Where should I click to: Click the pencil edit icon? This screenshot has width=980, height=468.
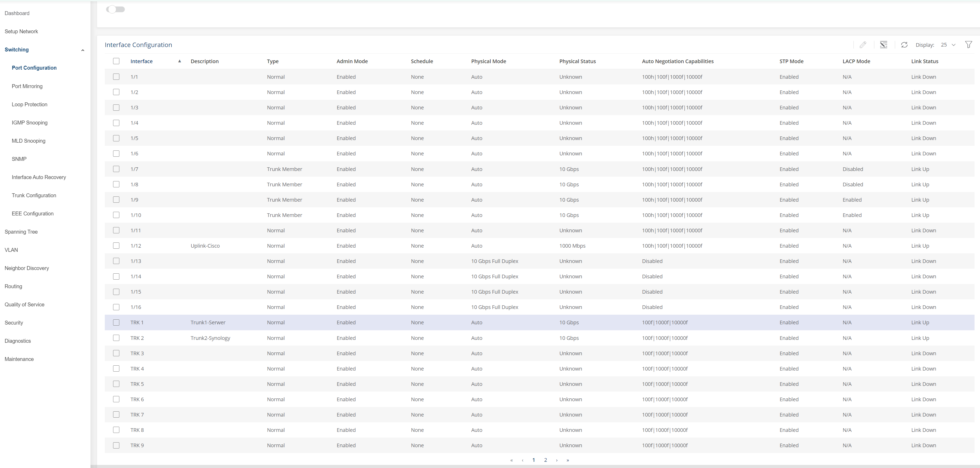tap(863, 45)
